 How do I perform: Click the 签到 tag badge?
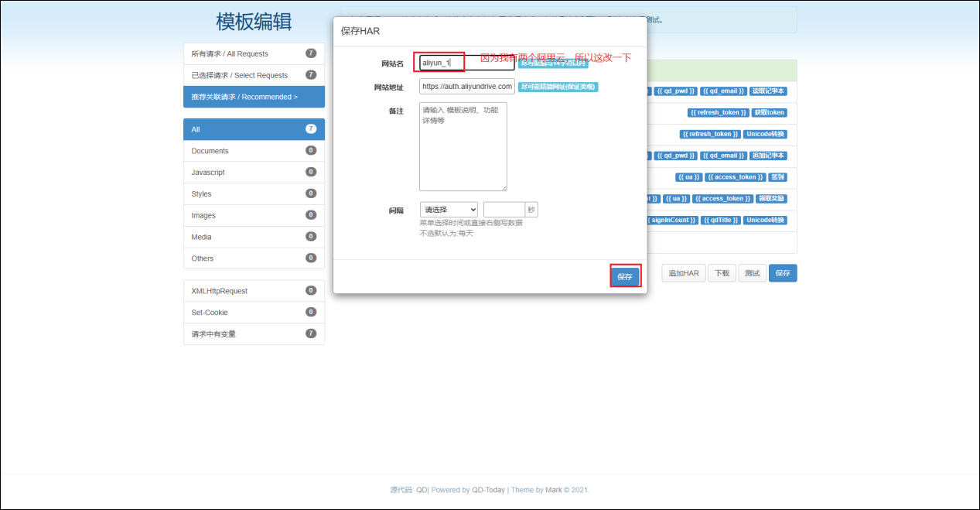(x=777, y=177)
